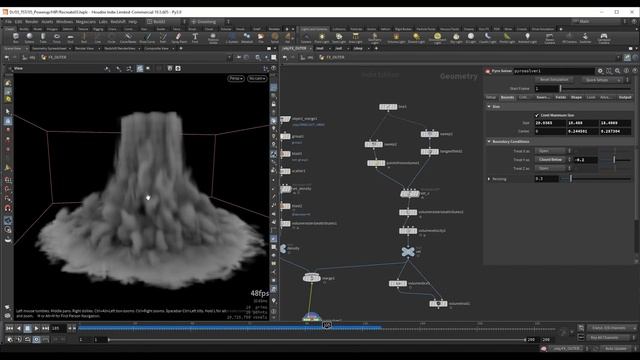Image resolution: width=640 pixels, height=360 pixels.
Task: Select the Metaball shelf tool
Action: 247,38
